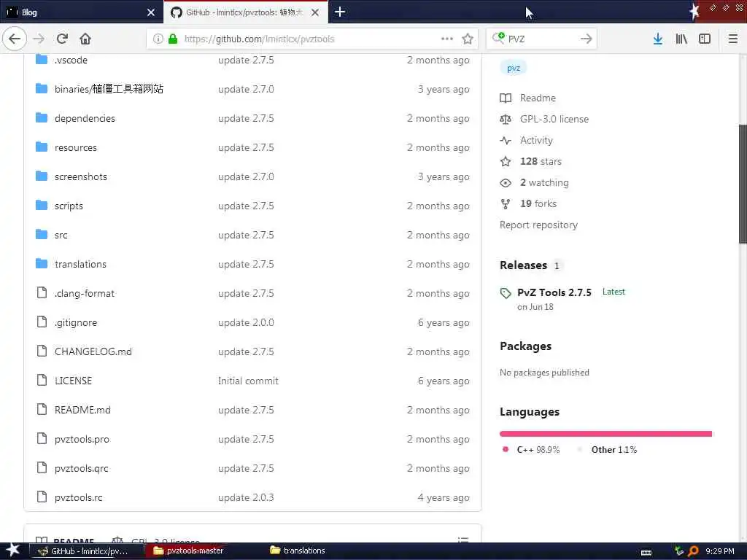
Task: Bookmark this page with the star
Action: 468,39
